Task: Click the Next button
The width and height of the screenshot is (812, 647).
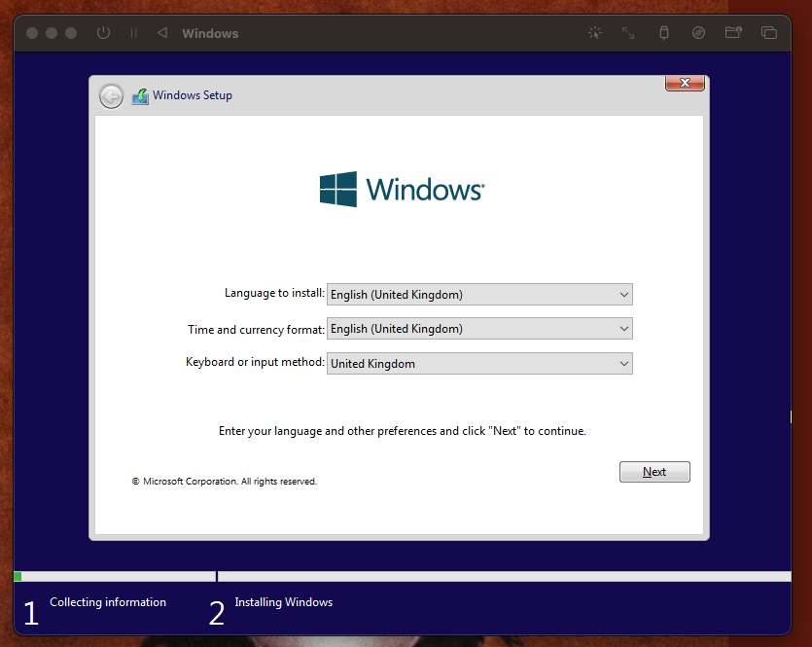Action: click(654, 472)
